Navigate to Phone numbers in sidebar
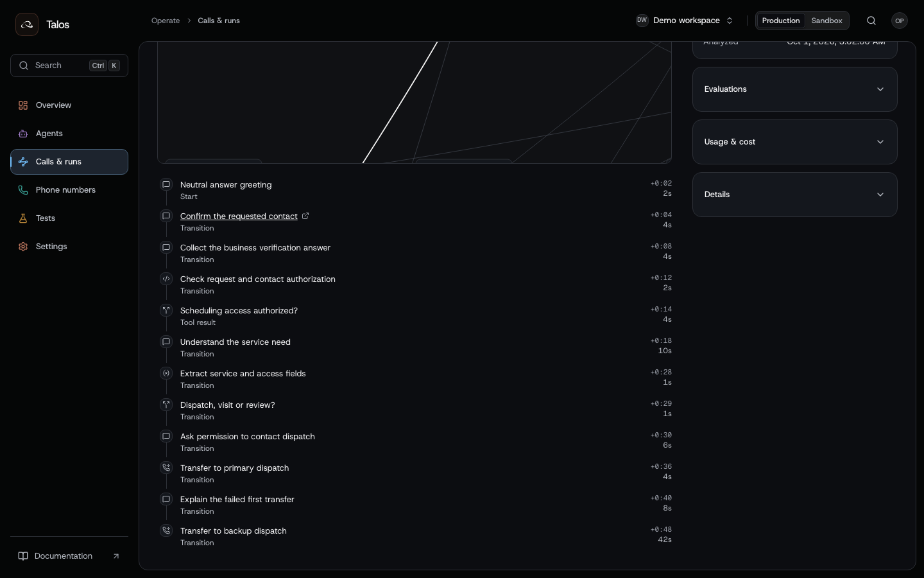 pyautogui.click(x=69, y=190)
